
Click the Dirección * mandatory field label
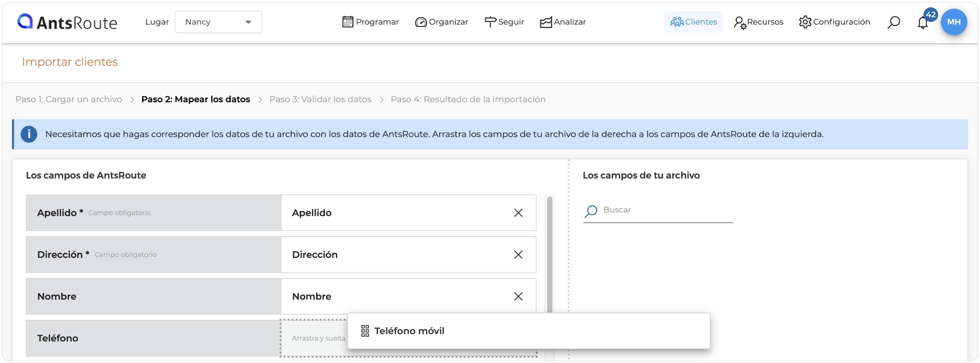coord(63,254)
